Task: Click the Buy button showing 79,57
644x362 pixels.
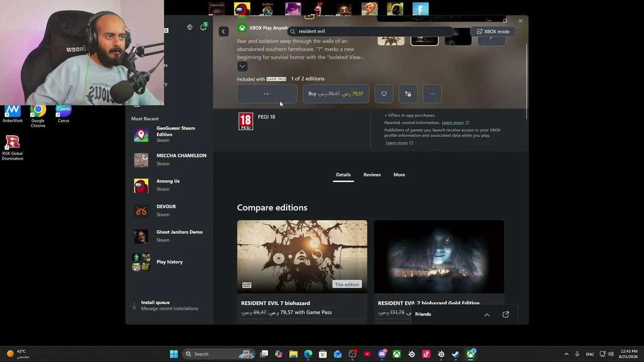Action: [x=336, y=94]
